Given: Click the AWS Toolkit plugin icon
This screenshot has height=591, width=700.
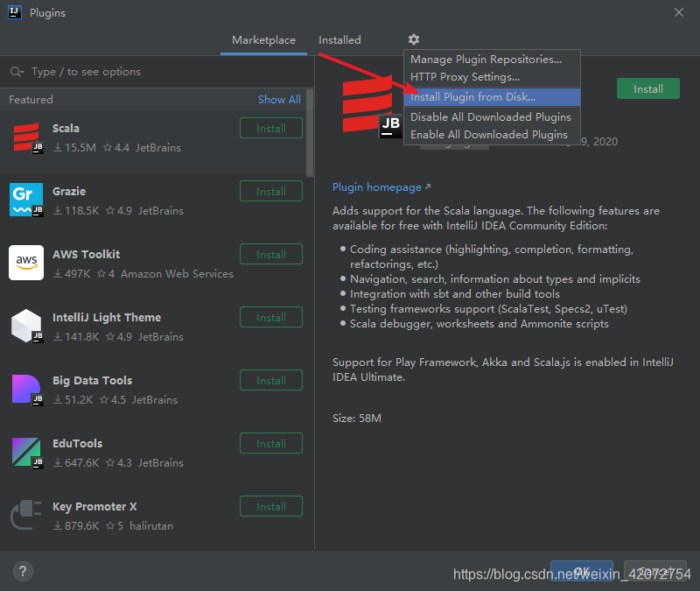Looking at the screenshot, I should 26,263.
